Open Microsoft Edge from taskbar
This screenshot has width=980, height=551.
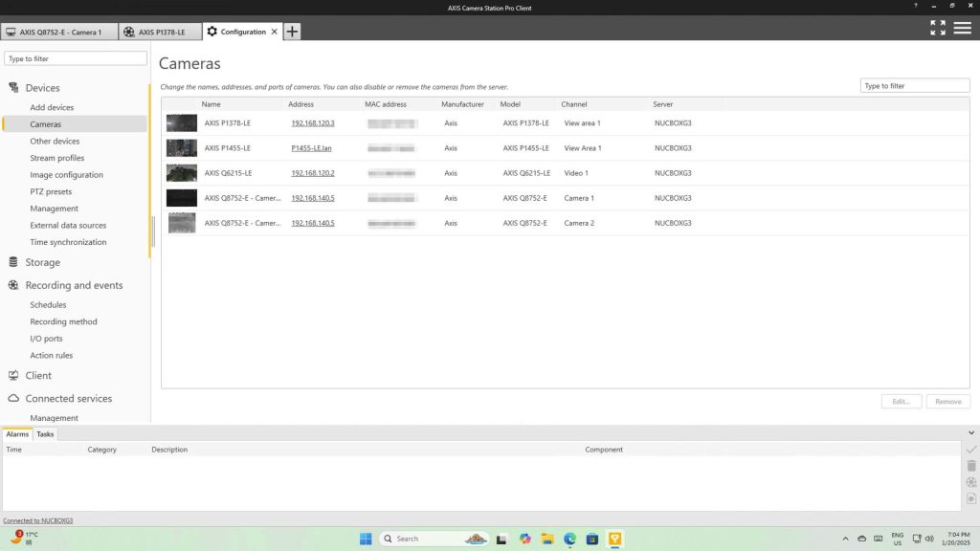pyautogui.click(x=570, y=539)
